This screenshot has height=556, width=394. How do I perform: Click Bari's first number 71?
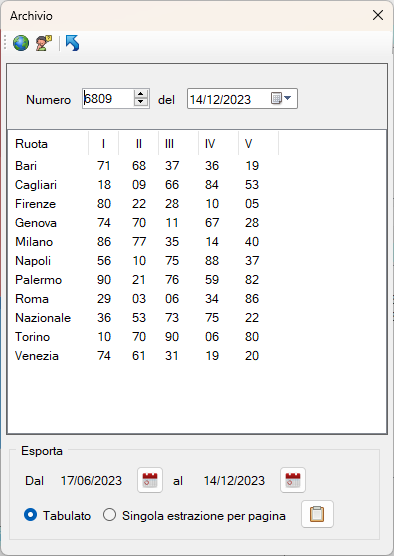point(104,166)
